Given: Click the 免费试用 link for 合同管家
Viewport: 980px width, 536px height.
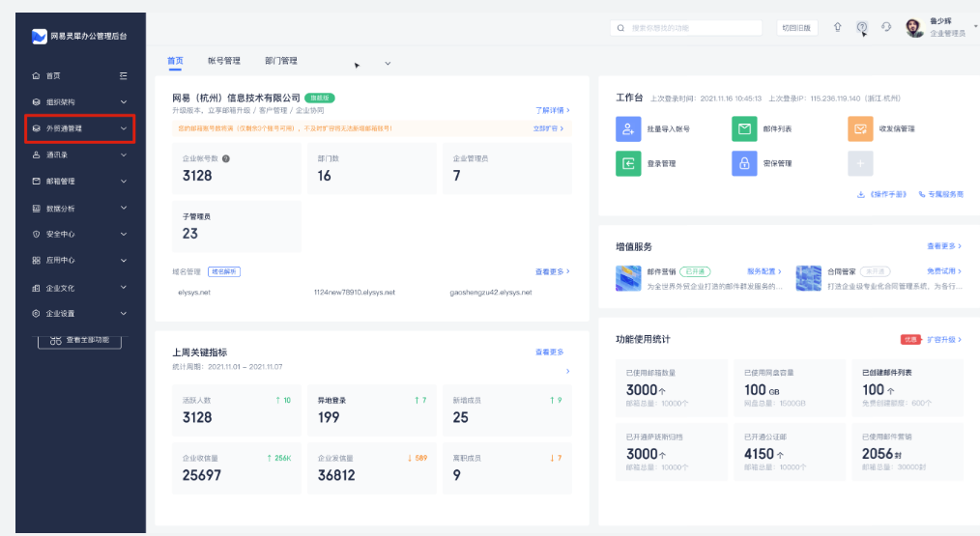Looking at the screenshot, I should [944, 271].
